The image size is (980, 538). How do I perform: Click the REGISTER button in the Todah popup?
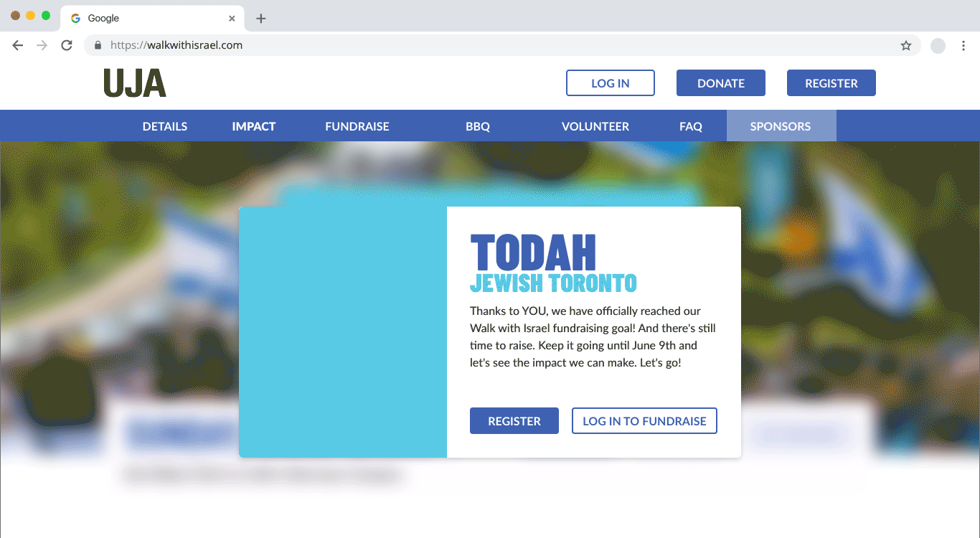[x=514, y=421]
